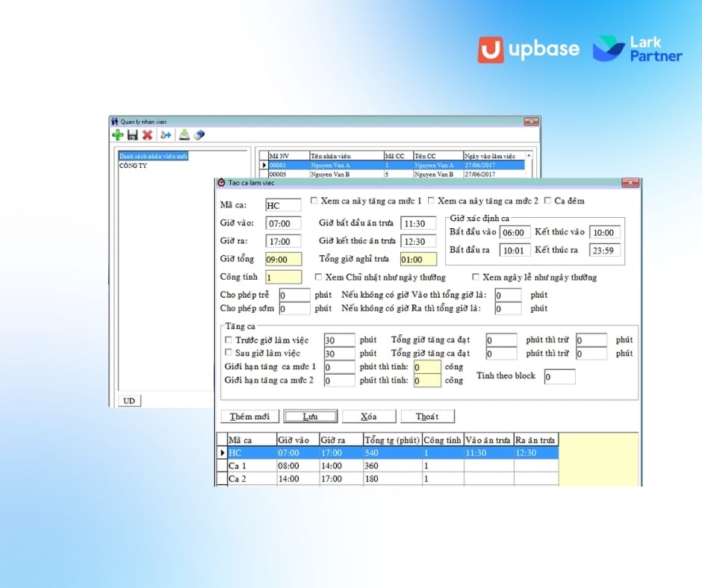The width and height of the screenshot is (702, 588).
Task: Click the 'Thoát' button
Action: tap(428, 416)
